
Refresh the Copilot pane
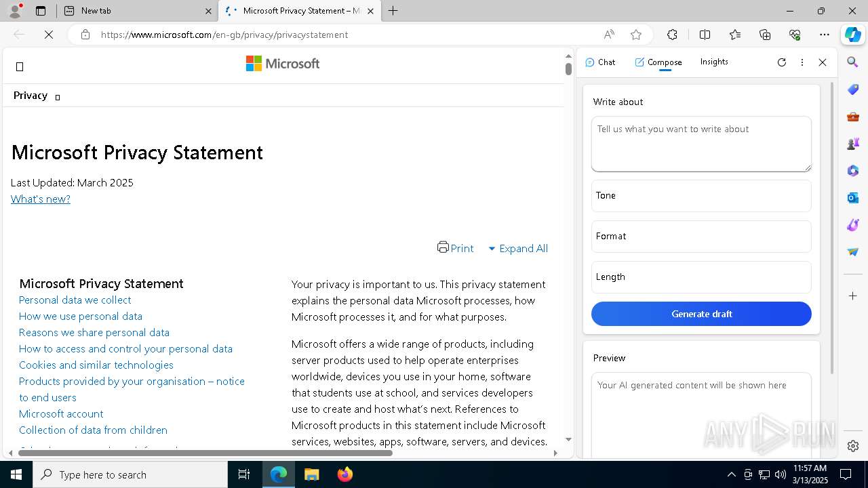782,62
